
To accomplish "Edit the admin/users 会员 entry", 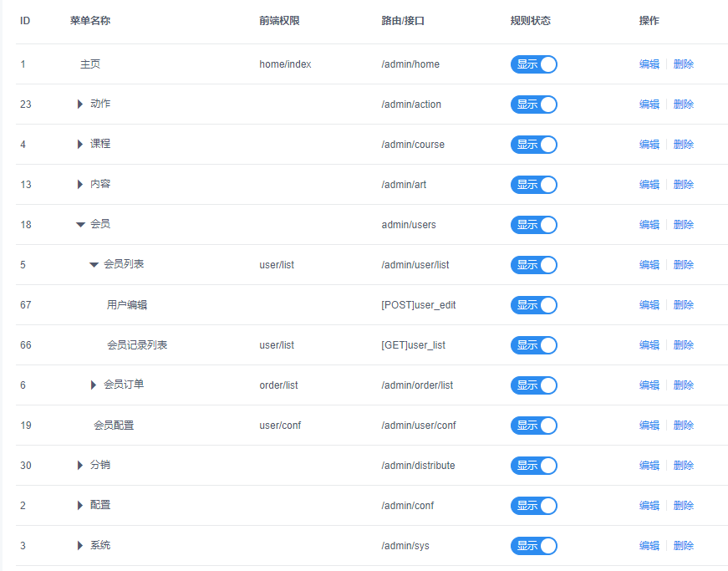I will (649, 225).
